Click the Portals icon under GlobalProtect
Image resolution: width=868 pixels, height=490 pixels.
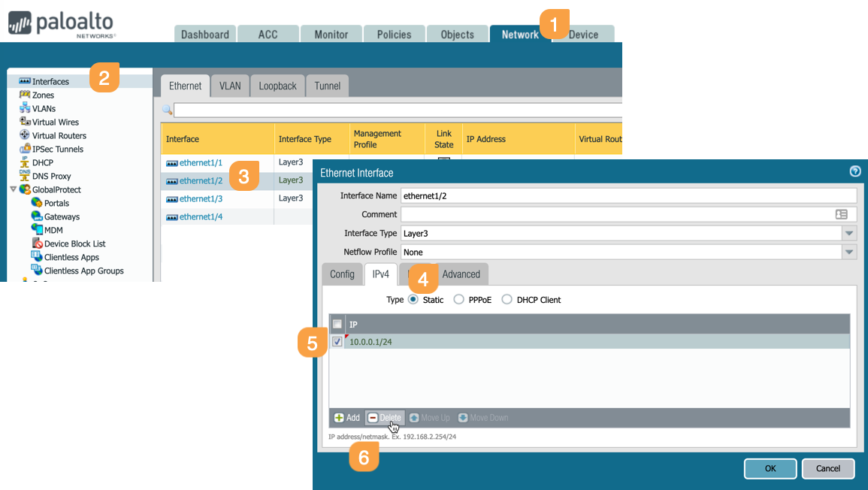37,203
